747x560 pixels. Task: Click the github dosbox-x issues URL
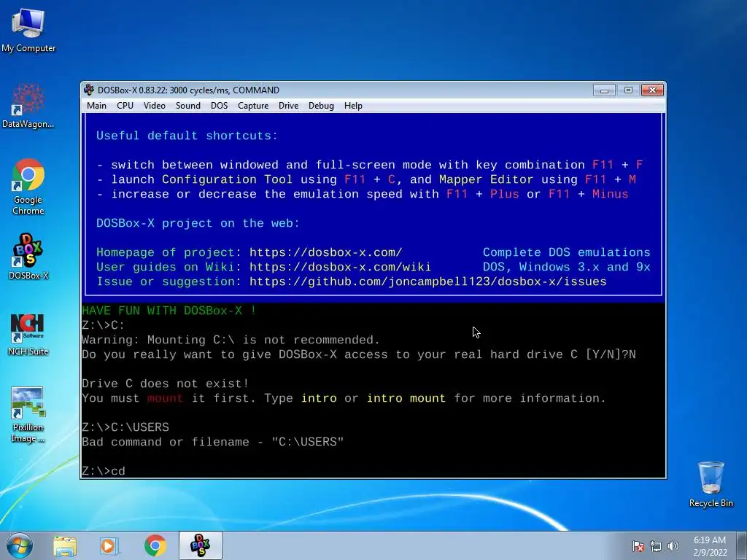coord(427,282)
